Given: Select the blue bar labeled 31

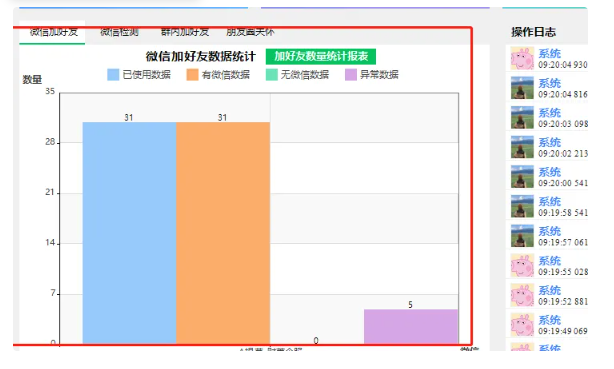Looking at the screenshot, I should (x=129, y=233).
